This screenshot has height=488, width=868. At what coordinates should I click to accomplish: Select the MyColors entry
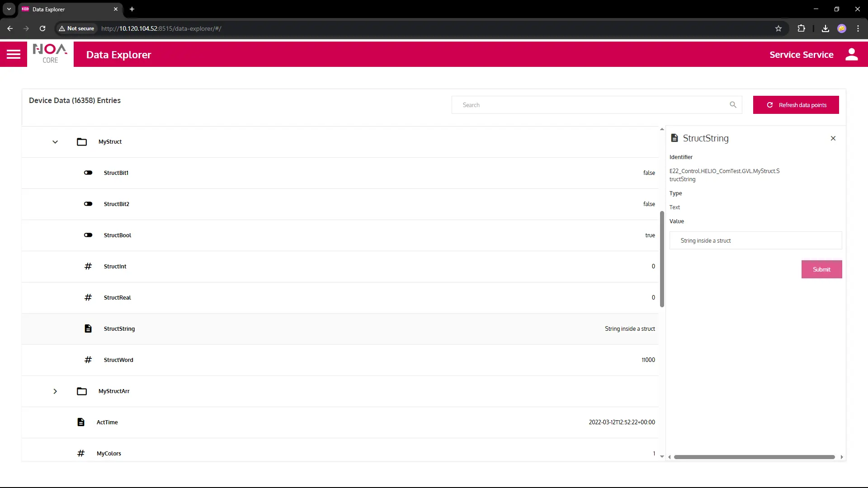[x=109, y=453]
